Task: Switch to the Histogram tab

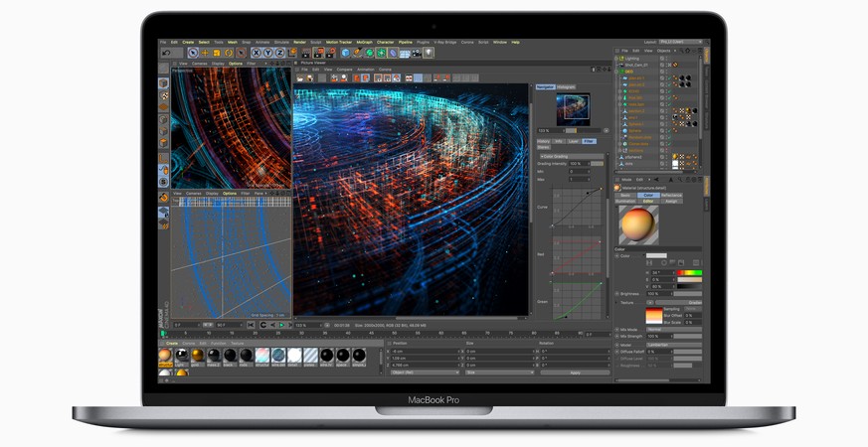Action: pos(566,87)
